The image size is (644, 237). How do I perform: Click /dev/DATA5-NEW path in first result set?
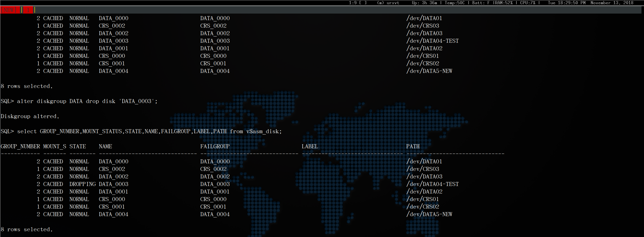tap(429, 71)
